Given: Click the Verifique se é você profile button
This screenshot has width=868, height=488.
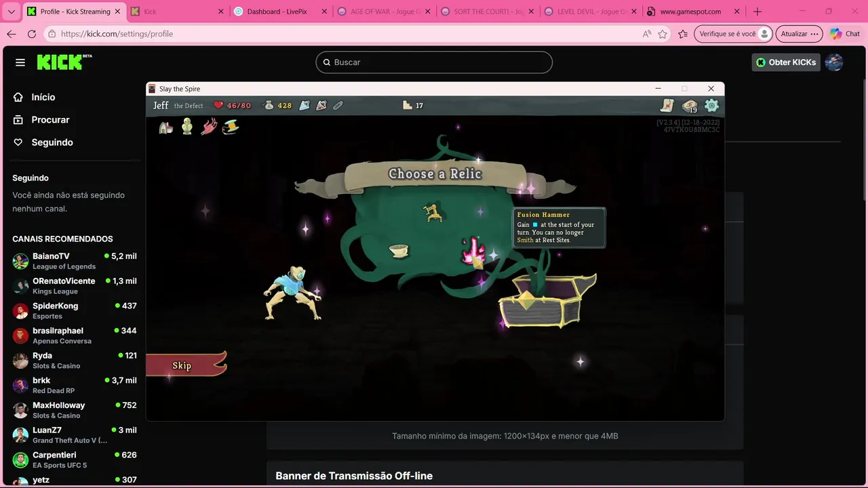Looking at the screenshot, I should click(734, 34).
